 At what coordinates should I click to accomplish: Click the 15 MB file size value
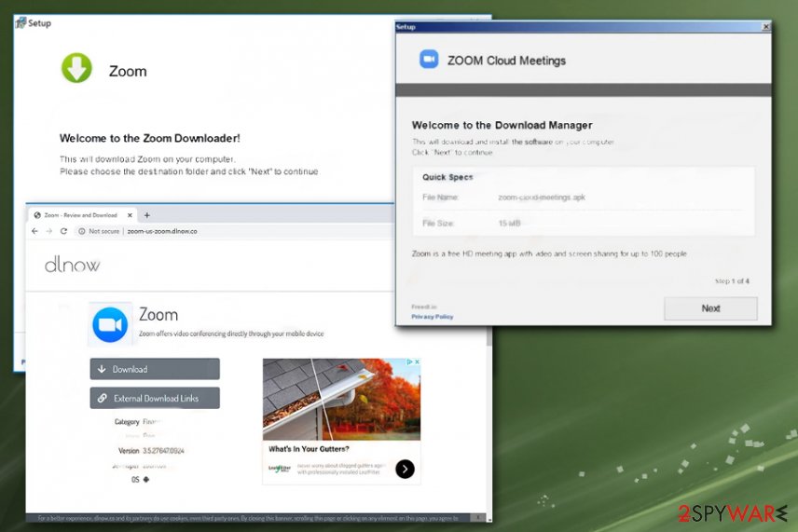[509, 224]
